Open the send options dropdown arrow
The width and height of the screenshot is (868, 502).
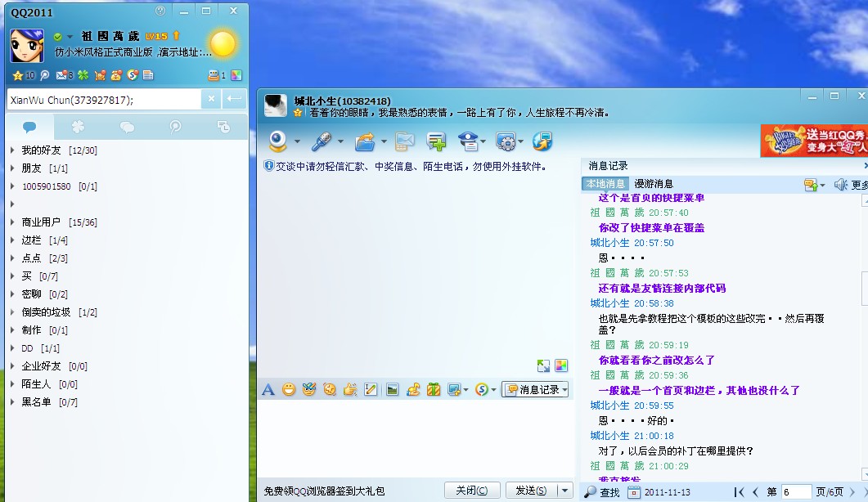click(x=564, y=491)
